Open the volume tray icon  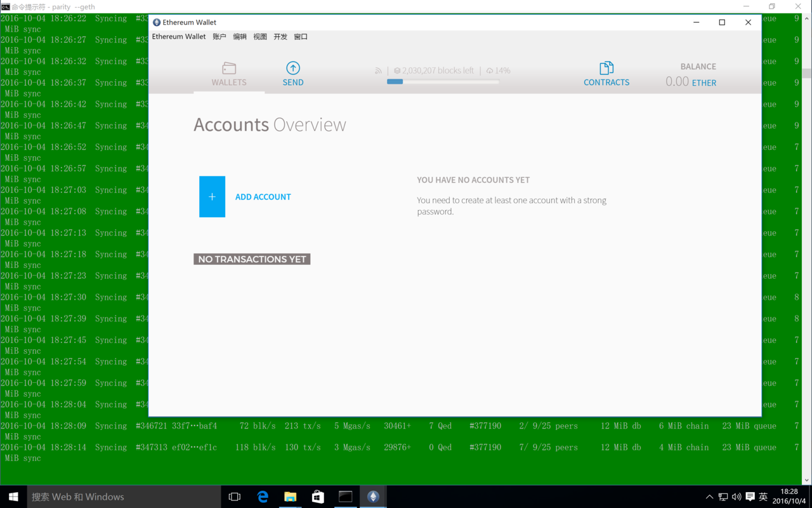pyautogui.click(x=737, y=497)
